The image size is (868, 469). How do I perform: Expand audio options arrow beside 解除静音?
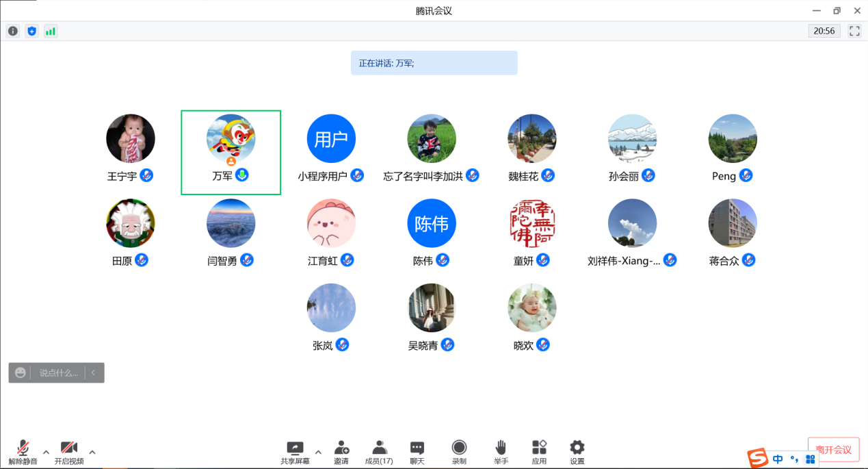pos(46,452)
